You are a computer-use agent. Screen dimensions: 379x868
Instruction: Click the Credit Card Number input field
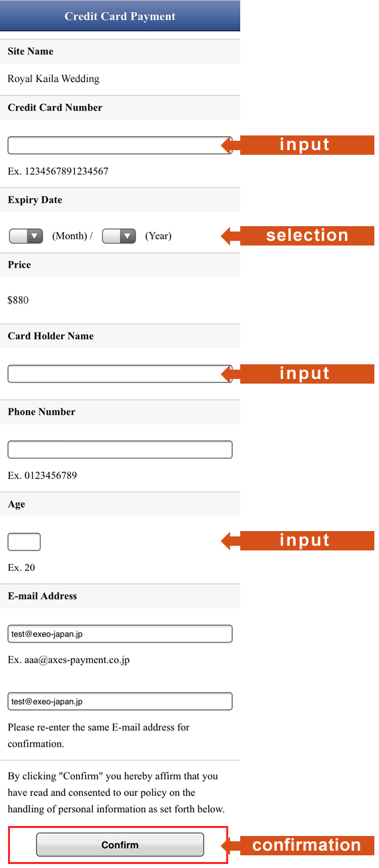point(120,145)
